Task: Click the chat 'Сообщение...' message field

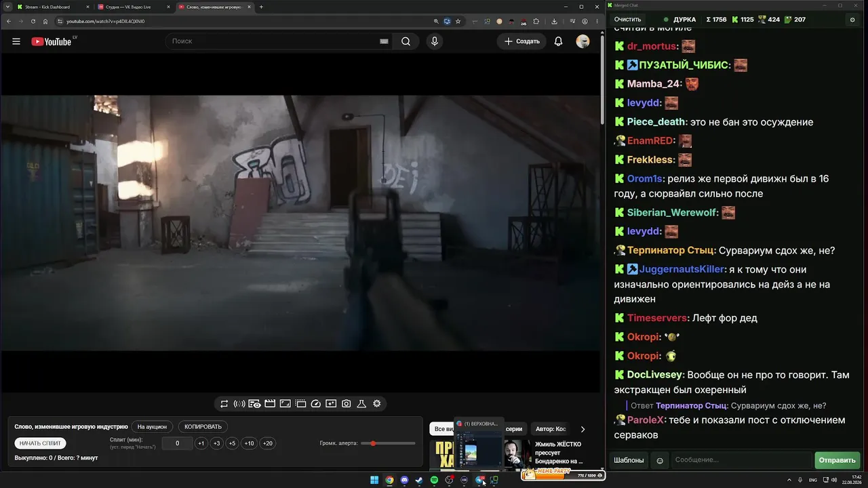Action: click(x=741, y=460)
